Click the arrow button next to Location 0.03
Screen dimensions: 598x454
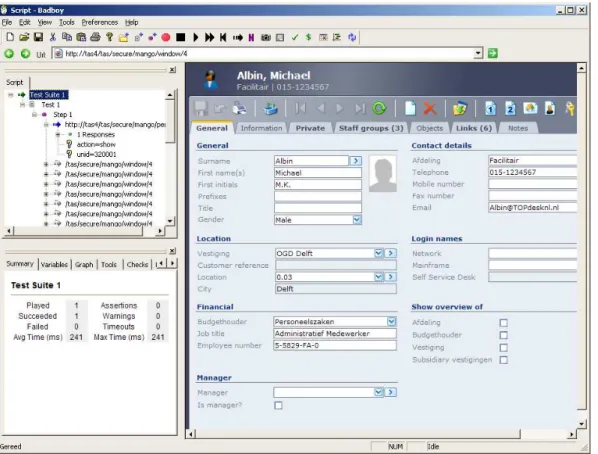[x=391, y=277]
